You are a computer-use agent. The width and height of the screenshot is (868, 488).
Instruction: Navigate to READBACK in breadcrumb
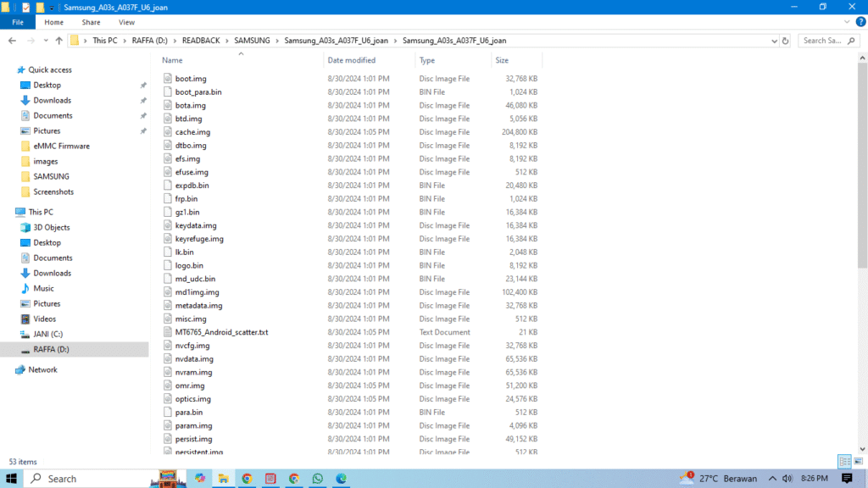click(201, 41)
